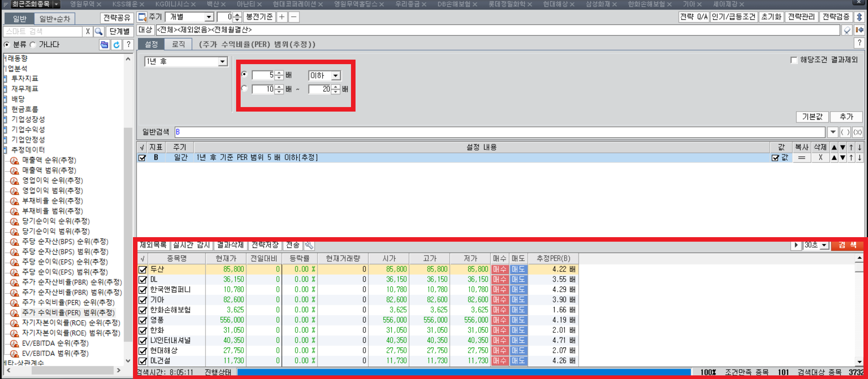Click the = copy icon in row B
868x379 pixels.
[802, 158]
